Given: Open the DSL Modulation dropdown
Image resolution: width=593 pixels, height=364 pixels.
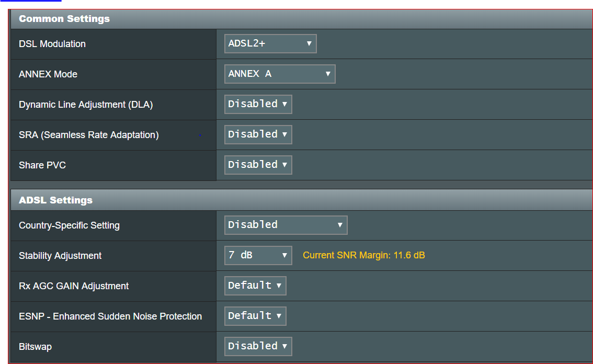Looking at the screenshot, I should tap(270, 43).
